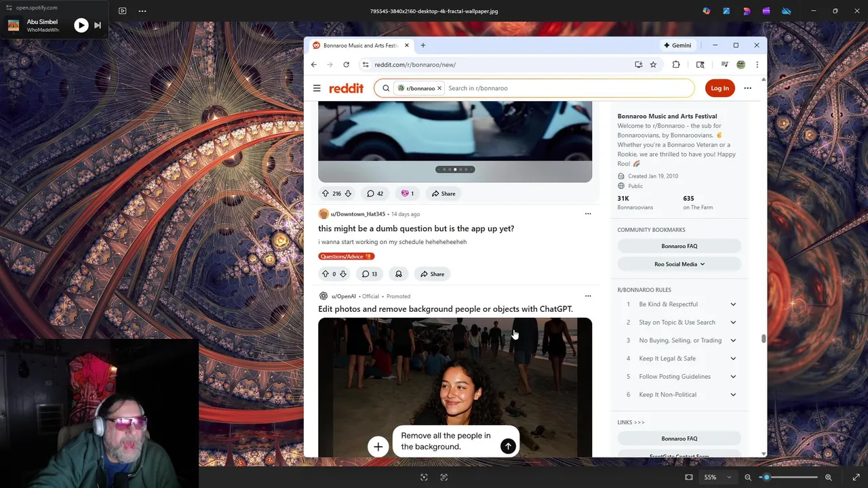The image size is (868, 488).
Task: Bookmark this page with the star icon
Action: click(x=654, y=64)
